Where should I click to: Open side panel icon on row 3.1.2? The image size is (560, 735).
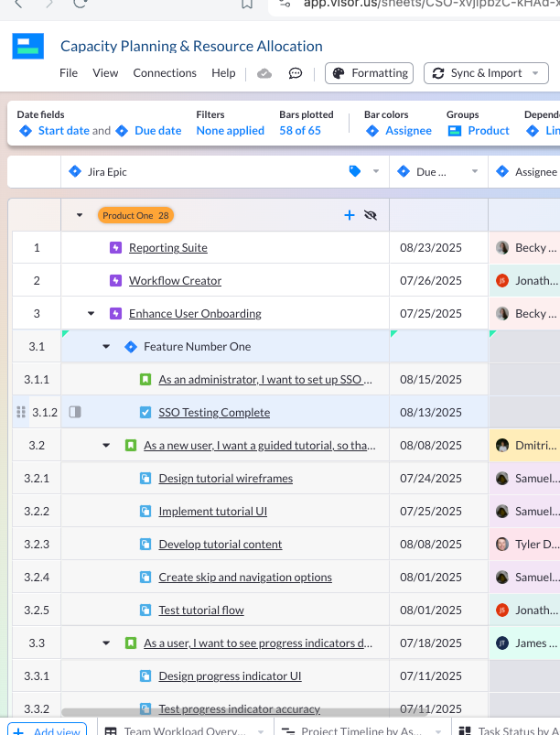pyautogui.click(x=75, y=413)
